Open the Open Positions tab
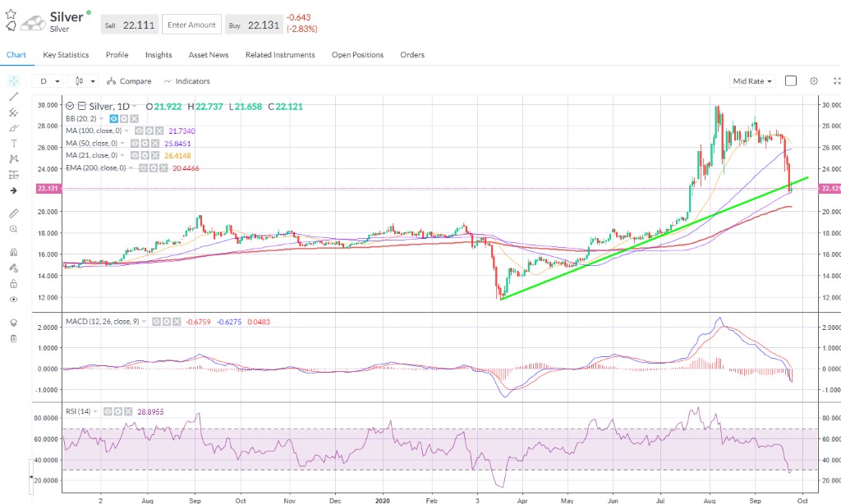 click(x=357, y=55)
